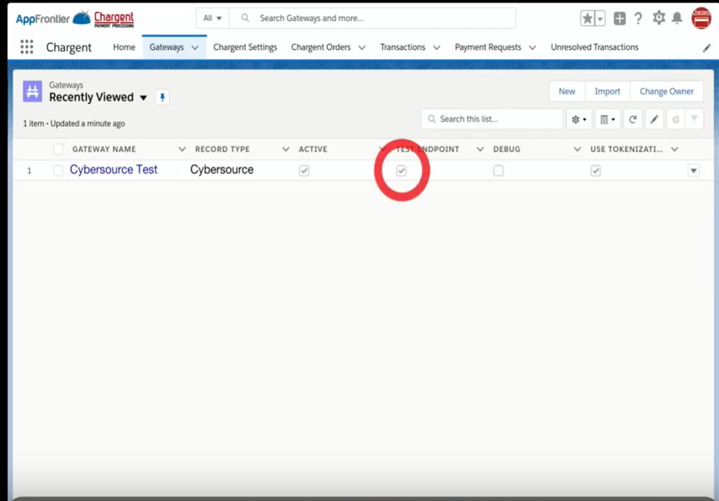The image size is (719, 501).
Task: Go to the Home tab
Action: pyautogui.click(x=124, y=47)
